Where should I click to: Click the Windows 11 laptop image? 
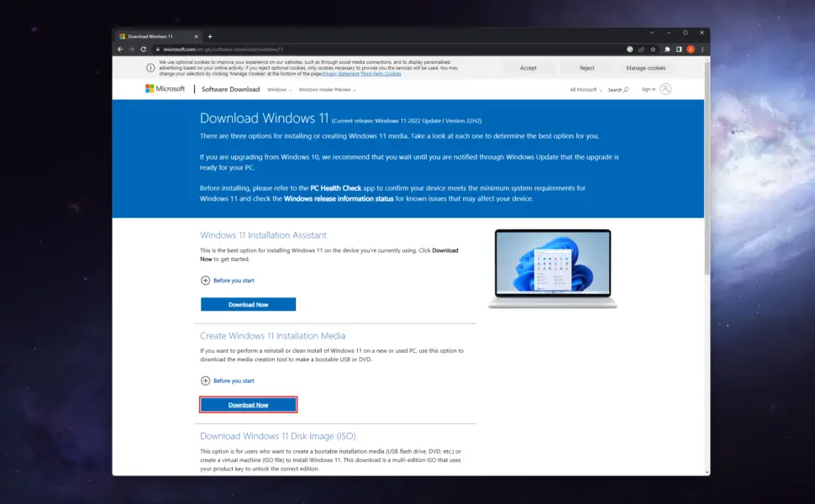(x=553, y=269)
